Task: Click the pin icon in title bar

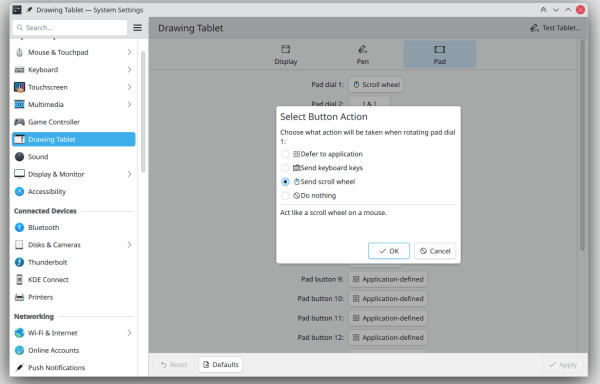Action: click(29, 10)
